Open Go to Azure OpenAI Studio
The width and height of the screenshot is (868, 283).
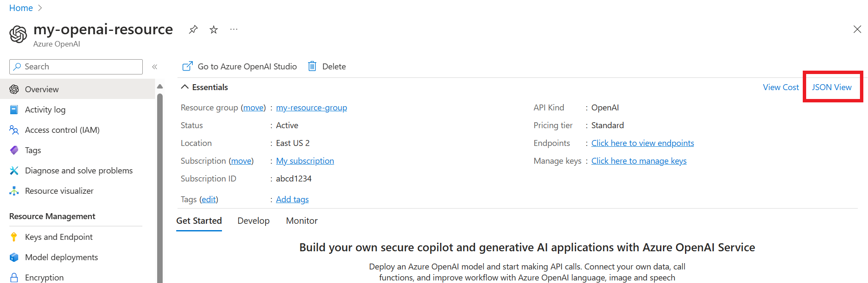(x=240, y=66)
